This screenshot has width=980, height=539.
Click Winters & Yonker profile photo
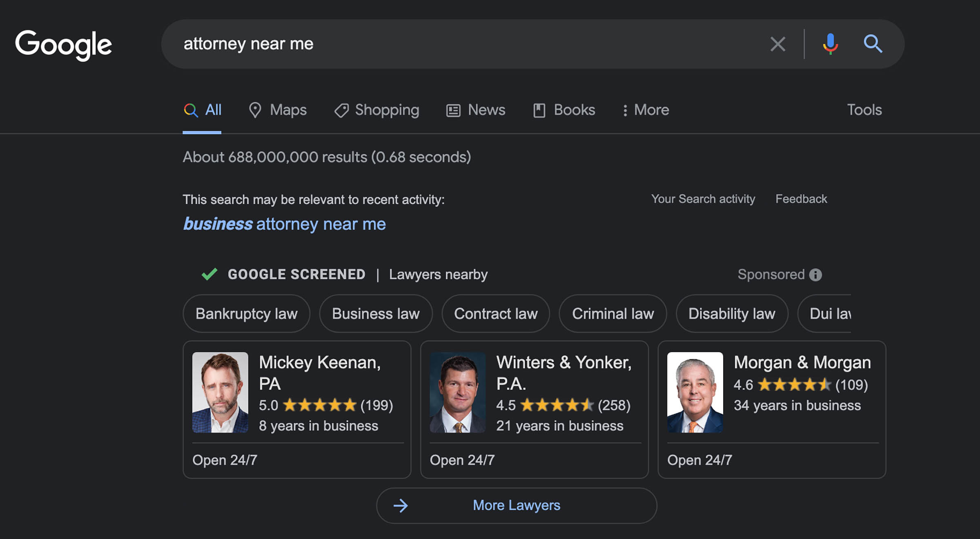coord(457,392)
